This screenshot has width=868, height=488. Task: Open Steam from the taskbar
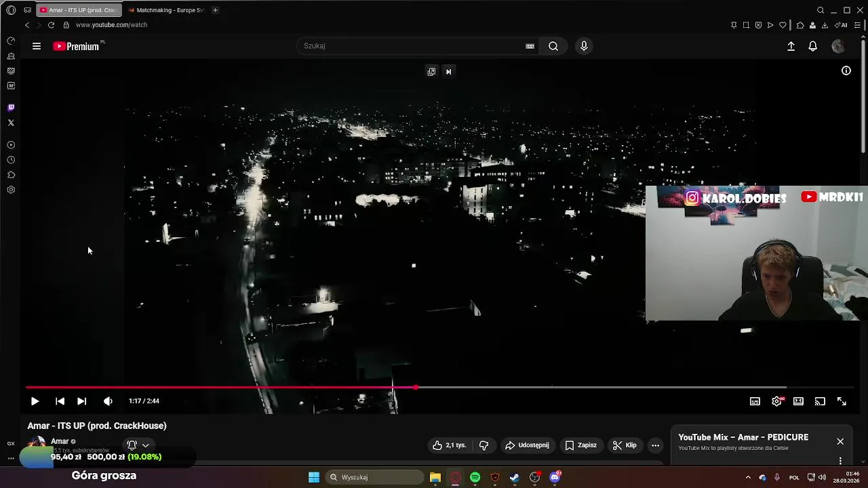tap(515, 477)
